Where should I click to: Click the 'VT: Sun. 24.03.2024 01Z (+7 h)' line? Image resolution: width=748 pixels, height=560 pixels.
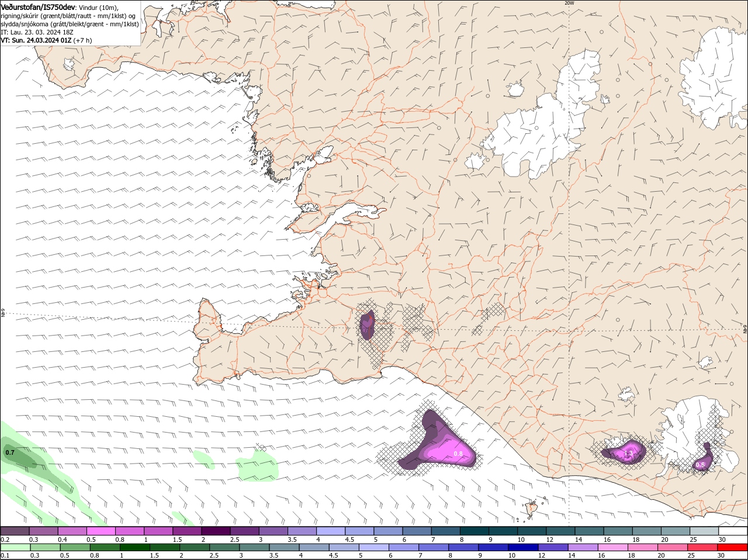click(x=46, y=40)
